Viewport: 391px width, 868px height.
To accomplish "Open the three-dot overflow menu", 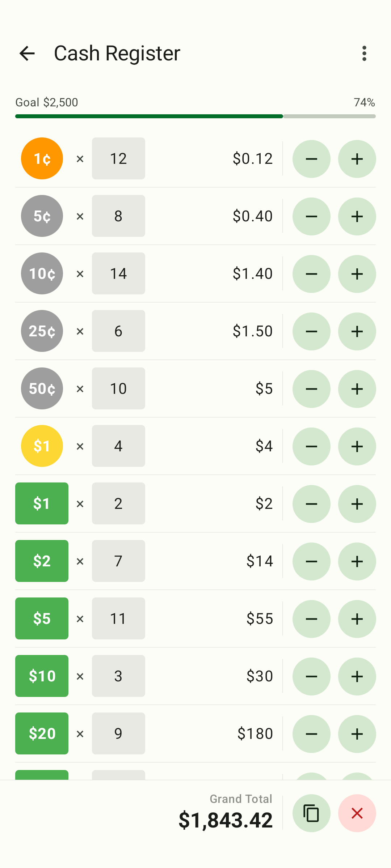I will point(364,54).
